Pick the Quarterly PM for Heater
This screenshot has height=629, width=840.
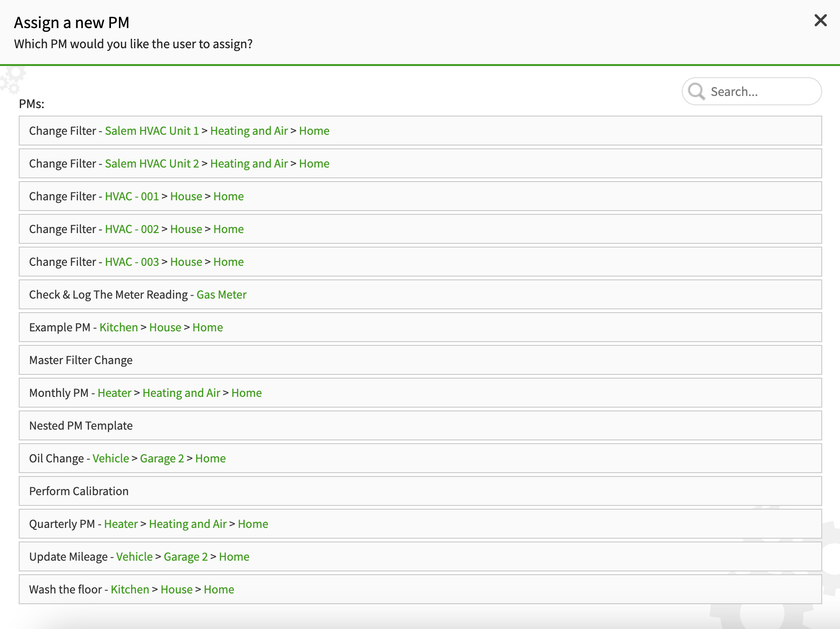(62, 524)
